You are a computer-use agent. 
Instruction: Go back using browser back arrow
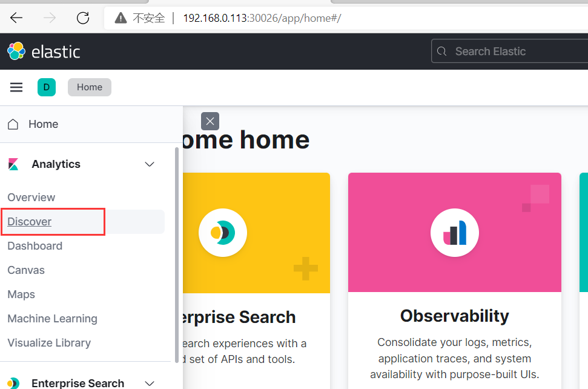coord(16,18)
